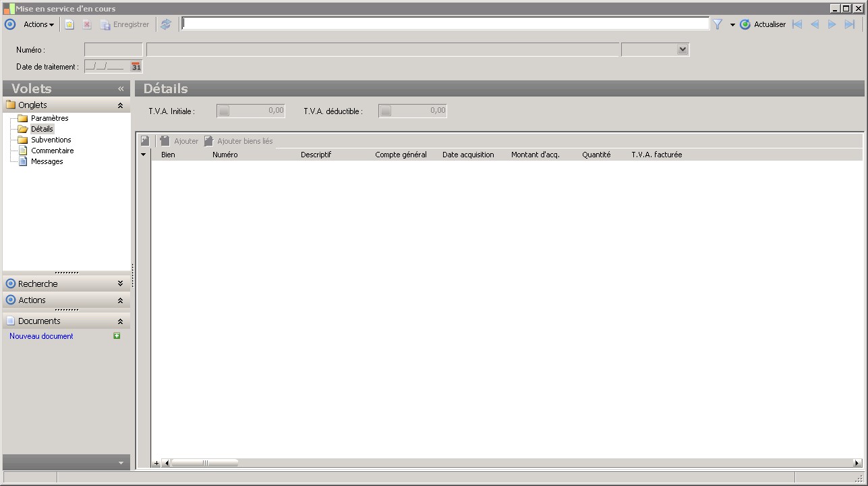
Task: Collapse the Documents section
Action: 120,321
